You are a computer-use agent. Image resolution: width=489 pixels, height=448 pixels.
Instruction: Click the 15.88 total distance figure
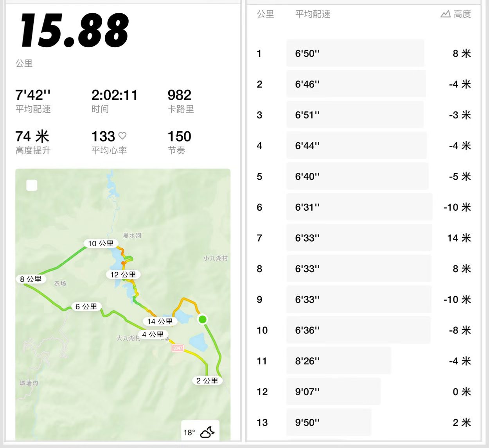(x=74, y=30)
